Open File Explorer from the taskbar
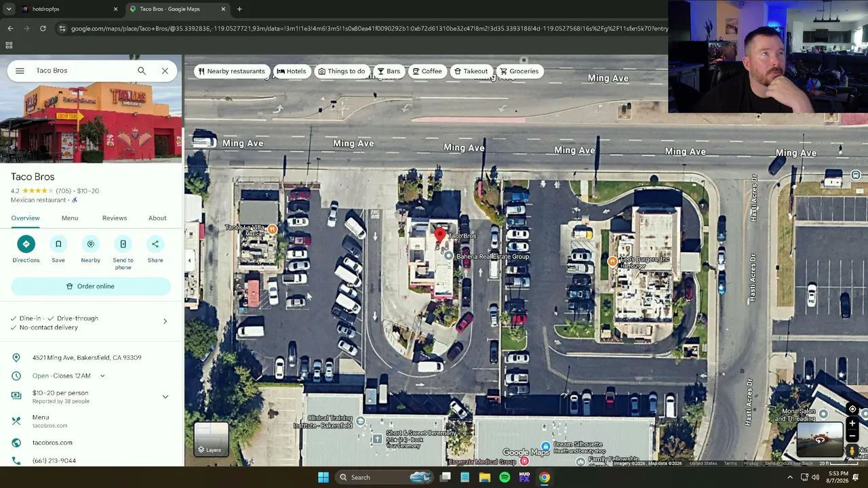 tap(484, 477)
